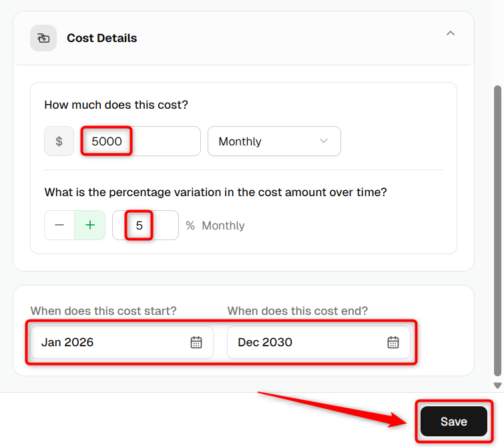Viewport: 504px width, 447px height.
Task: Select the minus variation toggle
Action: click(x=59, y=225)
